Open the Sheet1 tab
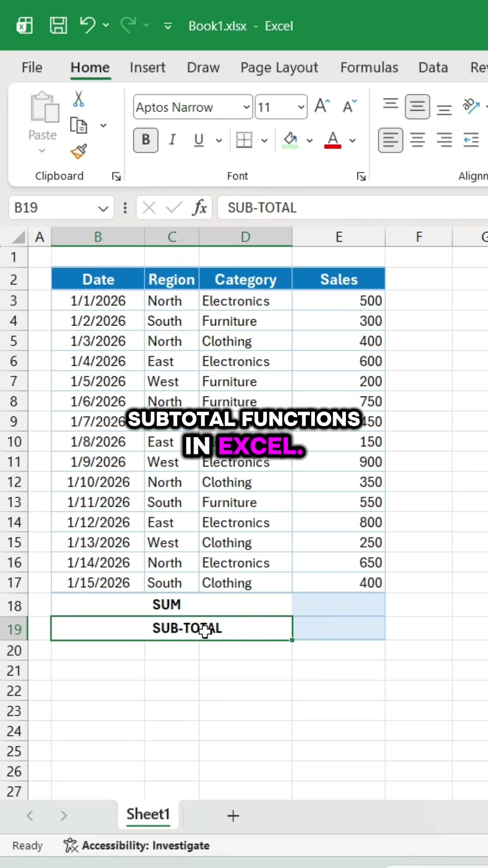The width and height of the screenshot is (488, 868). click(x=148, y=815)
